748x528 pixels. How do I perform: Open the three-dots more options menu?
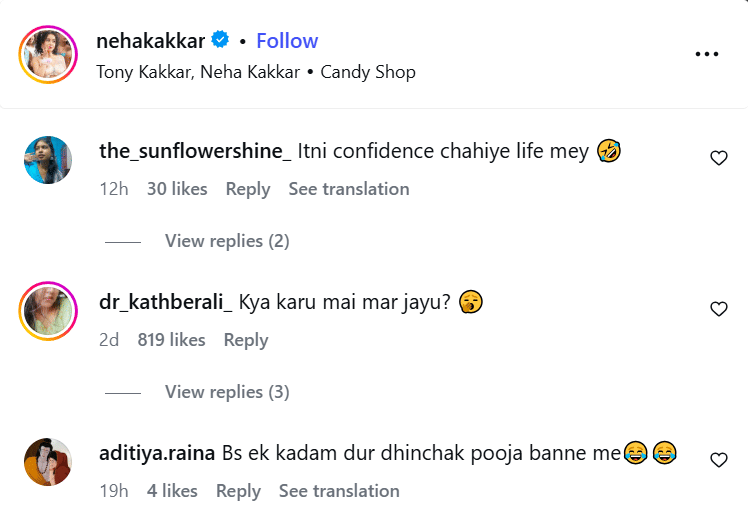pyautogui.click(x=706, y=54)
